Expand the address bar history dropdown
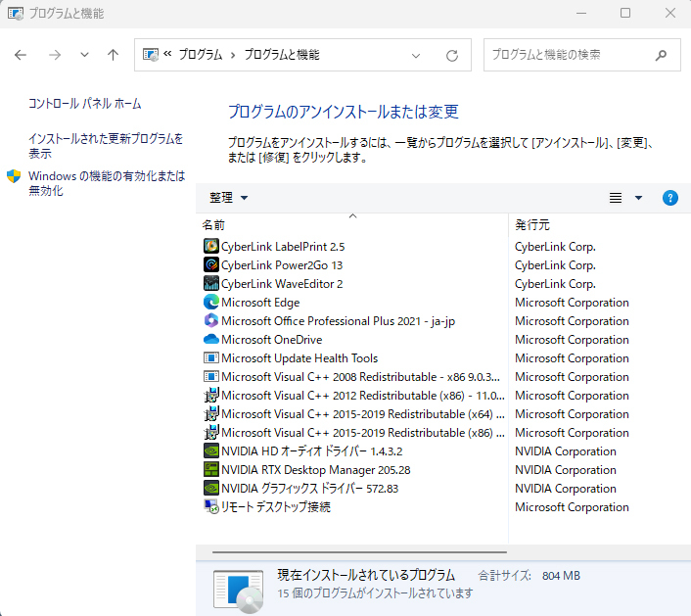 click(416, 56)
